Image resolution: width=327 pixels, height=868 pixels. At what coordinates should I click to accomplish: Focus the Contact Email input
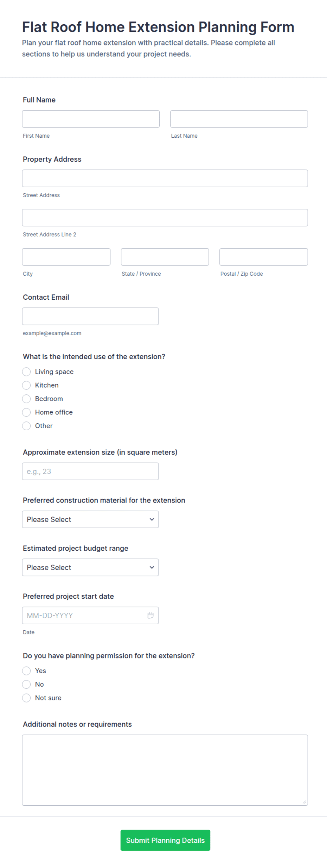(x=90, y=316)
